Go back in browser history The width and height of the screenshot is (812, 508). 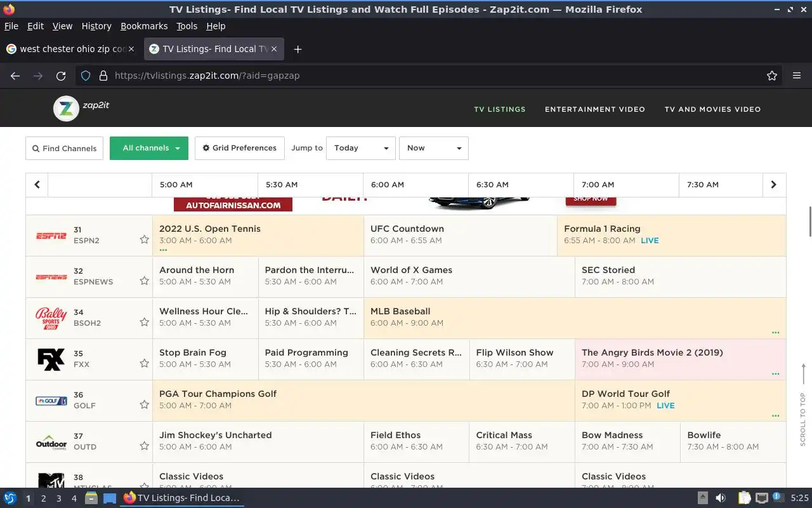click(x=15, y=76)
